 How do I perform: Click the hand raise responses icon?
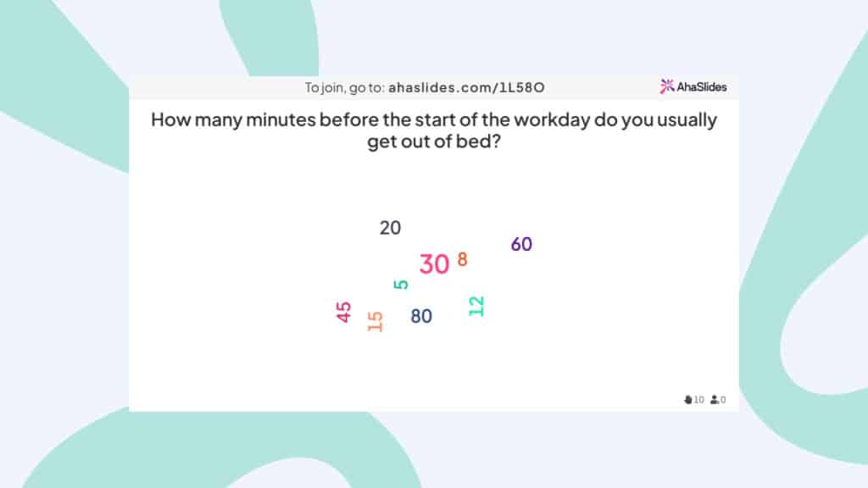[x=688, y=400]
